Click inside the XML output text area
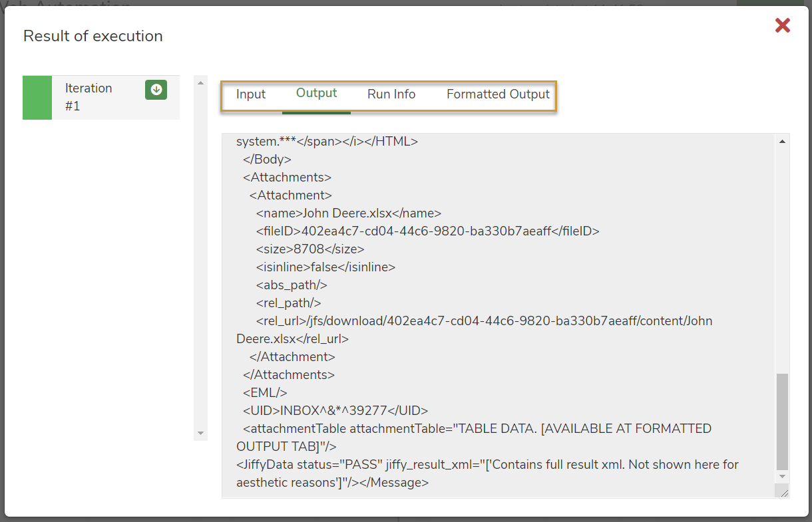Viewport: 812px width, 522px height. tap(466, 286)
